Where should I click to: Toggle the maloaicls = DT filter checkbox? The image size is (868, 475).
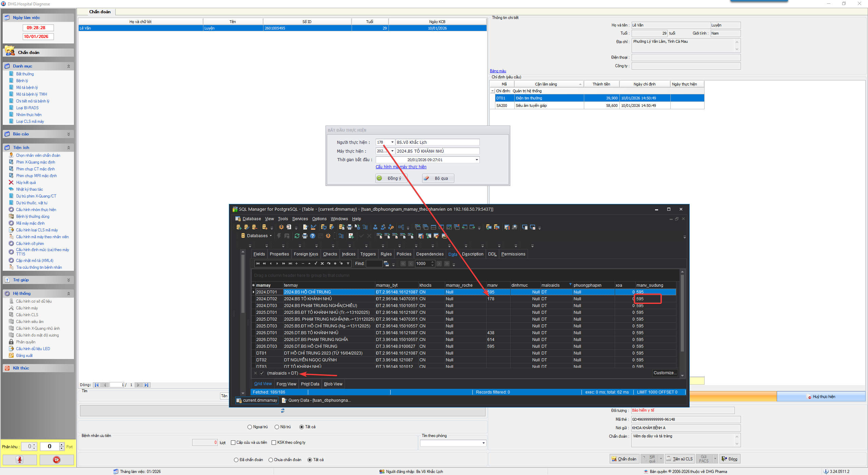262,373
